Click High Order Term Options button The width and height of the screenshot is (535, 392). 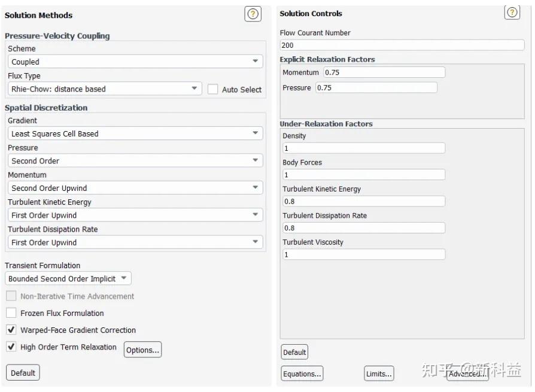point(142,350)
